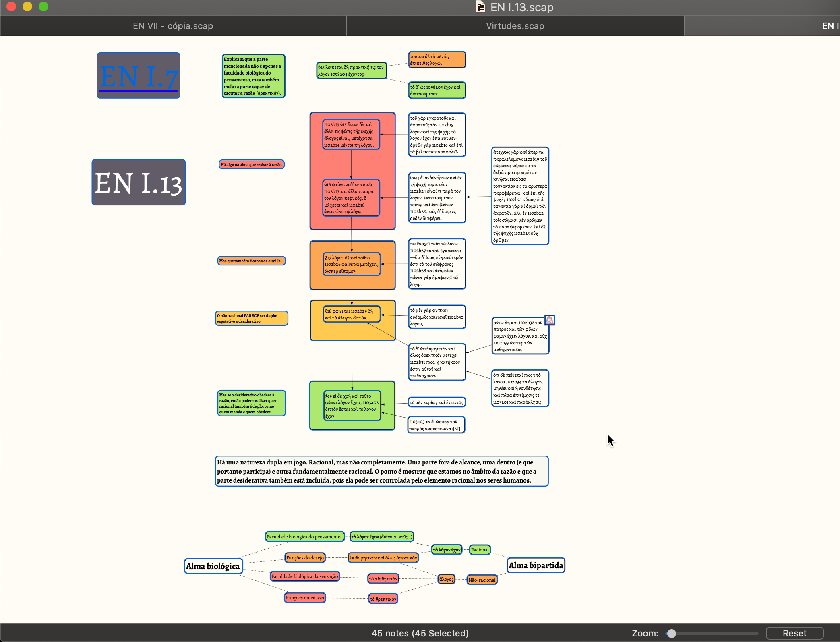Select note '§17 λόγου δὲ καὶ τοῦτο'
The image size is (840, 642).
point(352,264)
